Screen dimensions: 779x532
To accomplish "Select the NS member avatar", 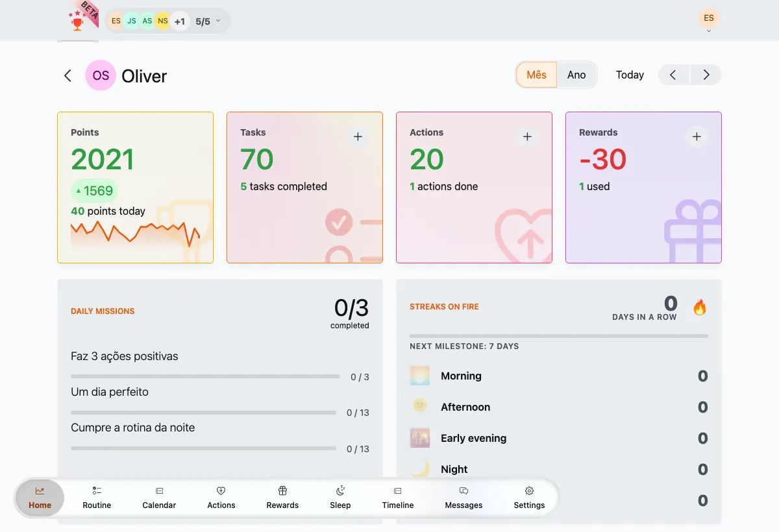I will (x=163, y=21).
